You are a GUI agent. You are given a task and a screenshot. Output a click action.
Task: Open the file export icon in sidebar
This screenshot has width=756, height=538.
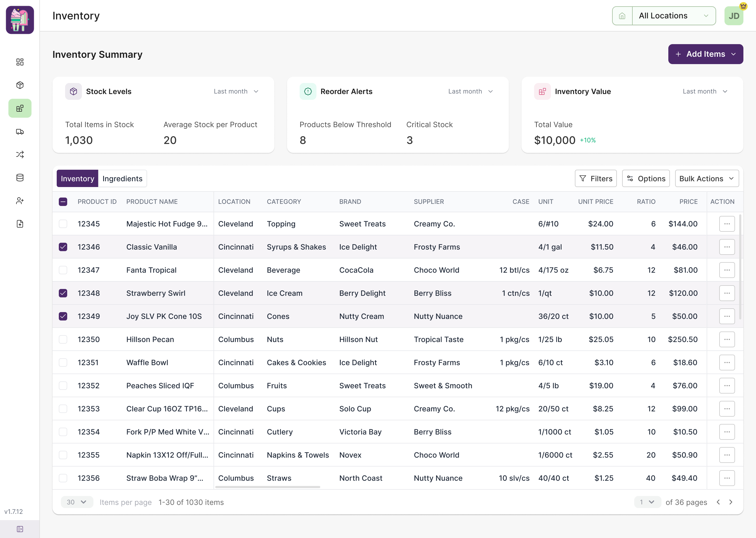[20, 224]
